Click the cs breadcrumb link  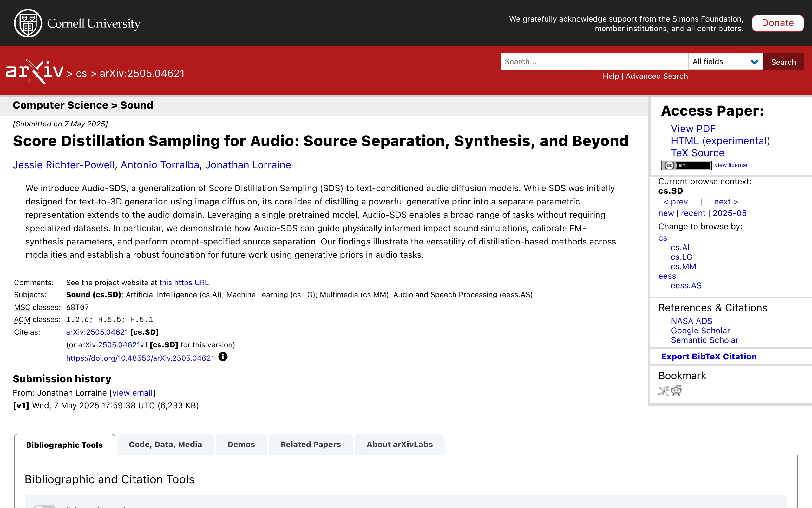point(81,73)
